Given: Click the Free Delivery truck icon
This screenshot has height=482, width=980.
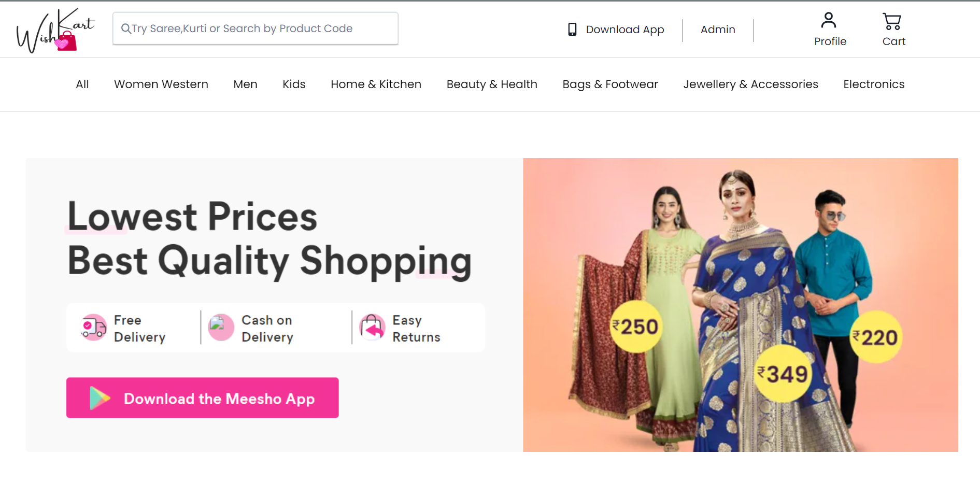Looking at the screenshot, I should point(93,328).
